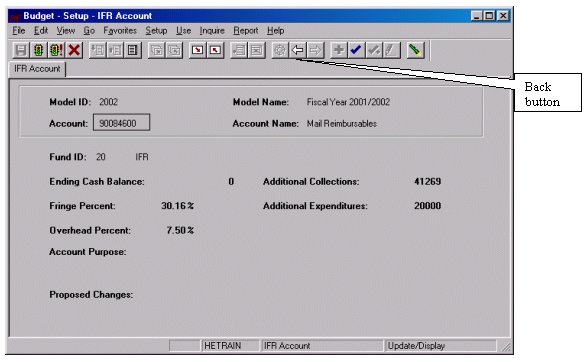The image size is (587, 362).
Task: Click the blue checkmark icon
Action: point(356,50)
